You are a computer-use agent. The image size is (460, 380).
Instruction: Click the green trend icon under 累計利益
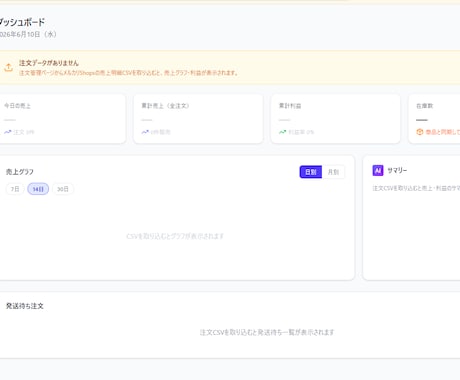(x=282, y=132)
